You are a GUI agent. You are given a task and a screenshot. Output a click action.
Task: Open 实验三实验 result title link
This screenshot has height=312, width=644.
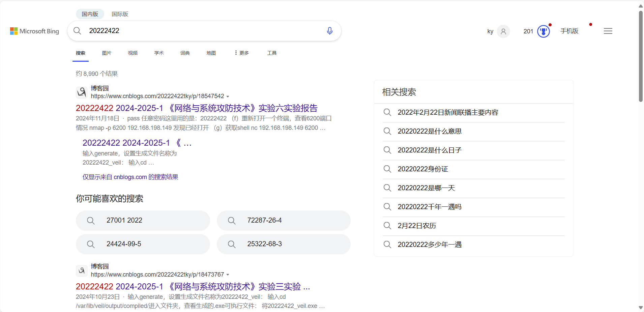tap(193, 287)
